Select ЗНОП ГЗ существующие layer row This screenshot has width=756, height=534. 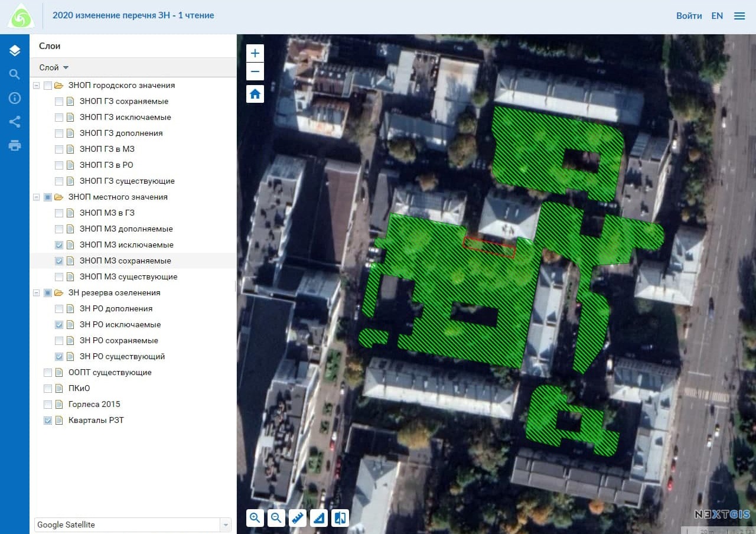(x=133, y=181)
